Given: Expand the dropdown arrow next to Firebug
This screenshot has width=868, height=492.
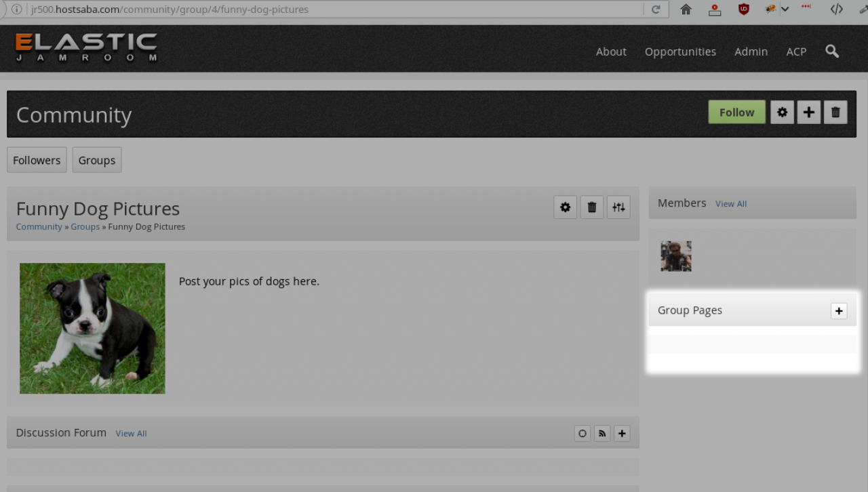Looking at the screenshot, I should [785, 9].
